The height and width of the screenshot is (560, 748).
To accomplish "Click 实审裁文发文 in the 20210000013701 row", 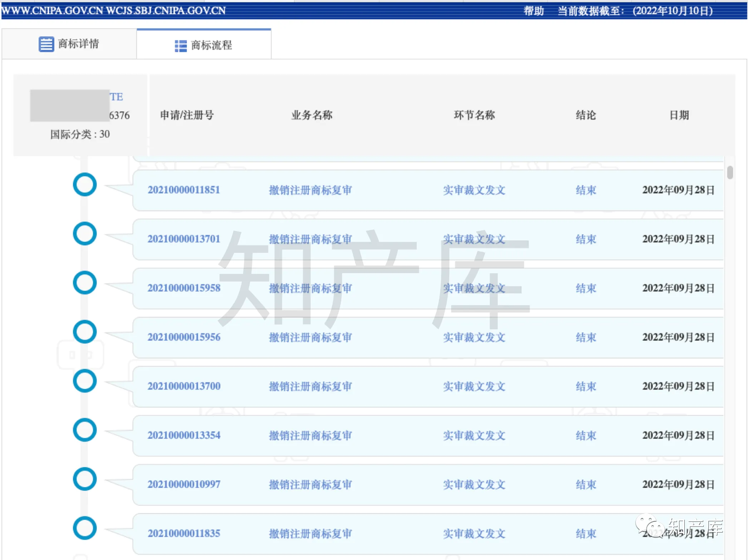I will [474, 239].
